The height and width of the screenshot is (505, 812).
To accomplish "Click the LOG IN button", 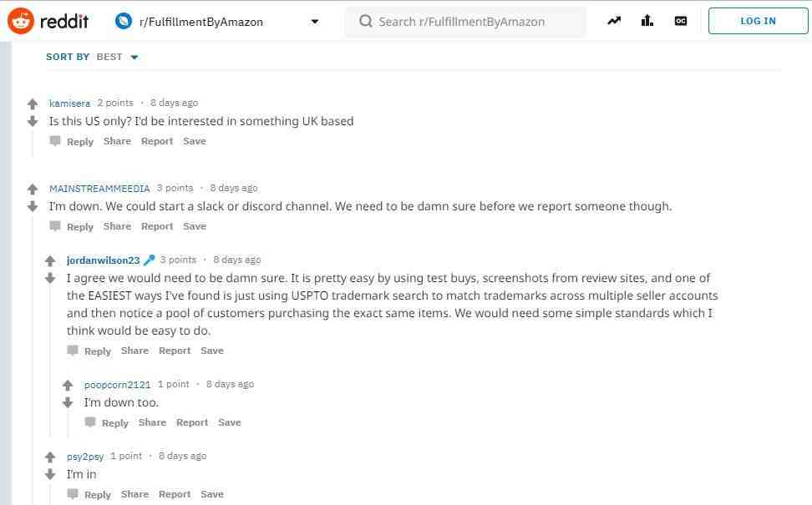I will pos(759,21).
